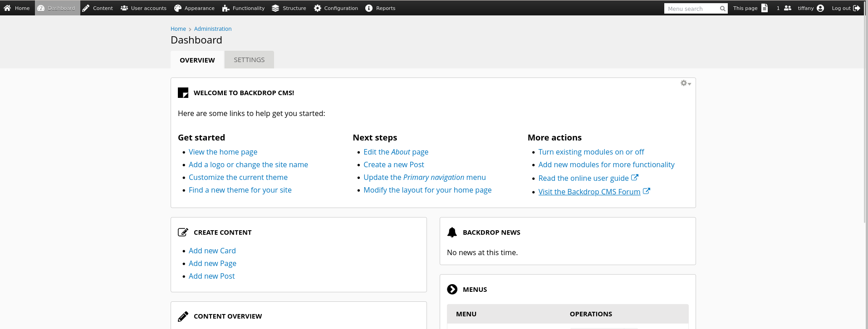The height and width of the screenshot is (329, 868).
Task: Open the Add new Card link
Action: point(212,251)
